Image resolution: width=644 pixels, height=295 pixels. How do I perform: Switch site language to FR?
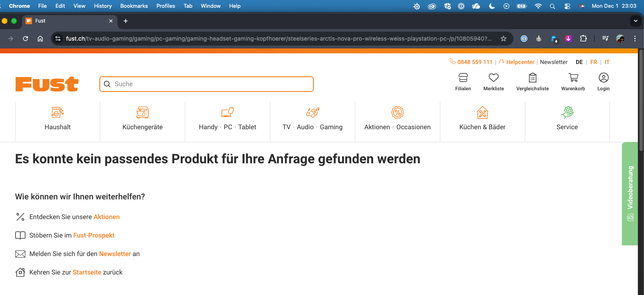tap(593, 62)
